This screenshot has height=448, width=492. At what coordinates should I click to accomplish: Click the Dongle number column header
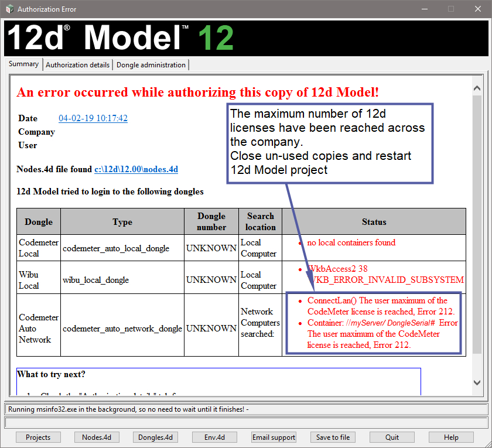211,221
